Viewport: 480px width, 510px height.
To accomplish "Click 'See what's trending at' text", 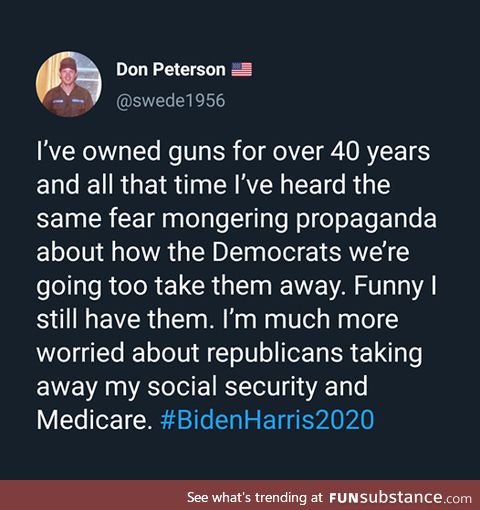I will pos(255,498).
